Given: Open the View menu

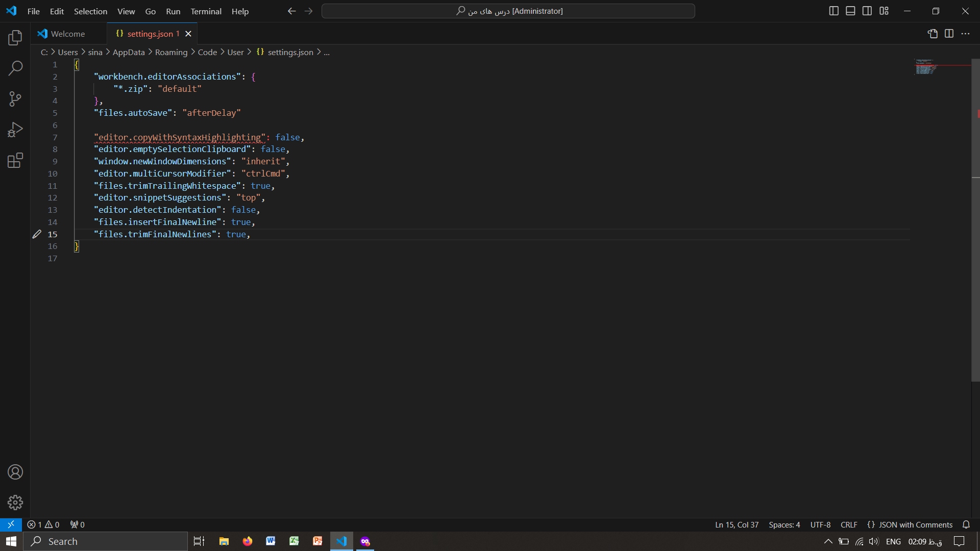Looking at the screenshot, I should tap(126, 11).
